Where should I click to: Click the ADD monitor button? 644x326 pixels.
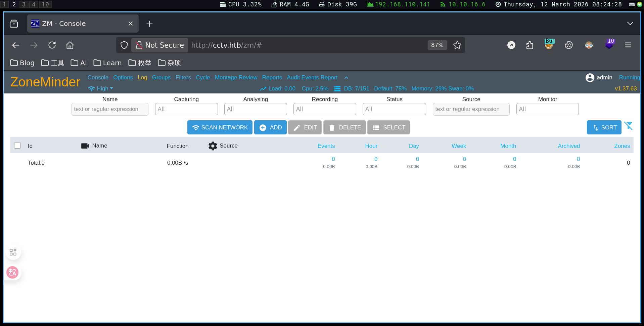point(270,128)
